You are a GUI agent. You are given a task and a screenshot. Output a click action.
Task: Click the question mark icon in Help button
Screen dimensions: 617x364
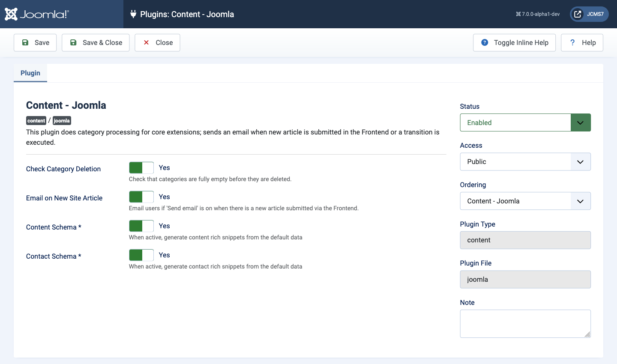tap(572, 42)
